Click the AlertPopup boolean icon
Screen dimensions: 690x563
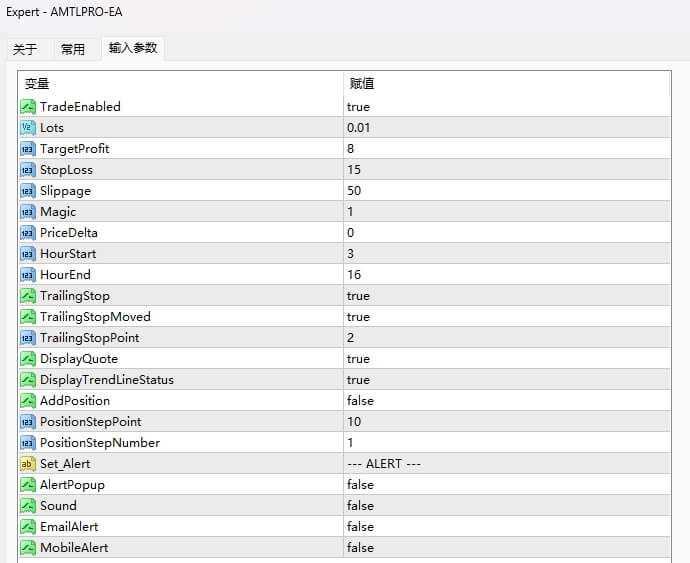[x=28, y=485]
